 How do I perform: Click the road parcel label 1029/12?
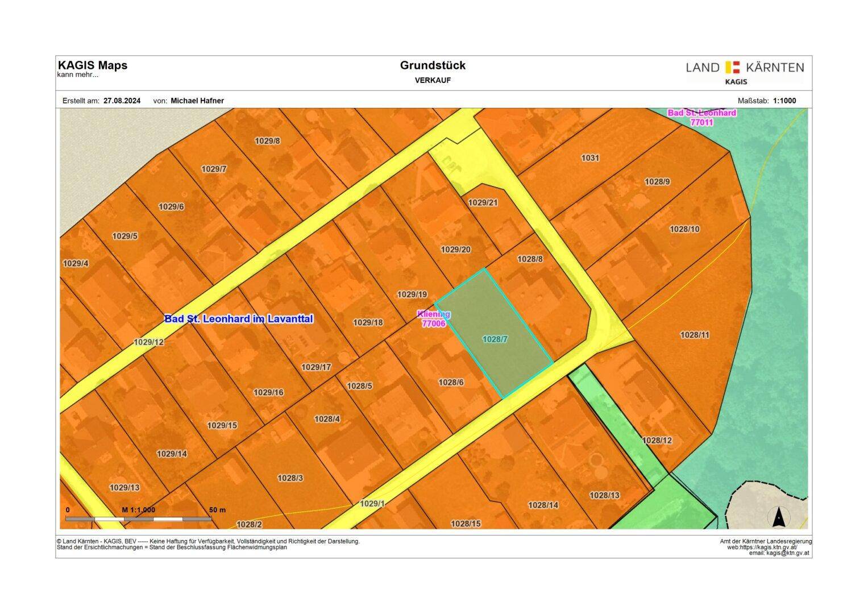pyautogui.click(x=149, y=342)
